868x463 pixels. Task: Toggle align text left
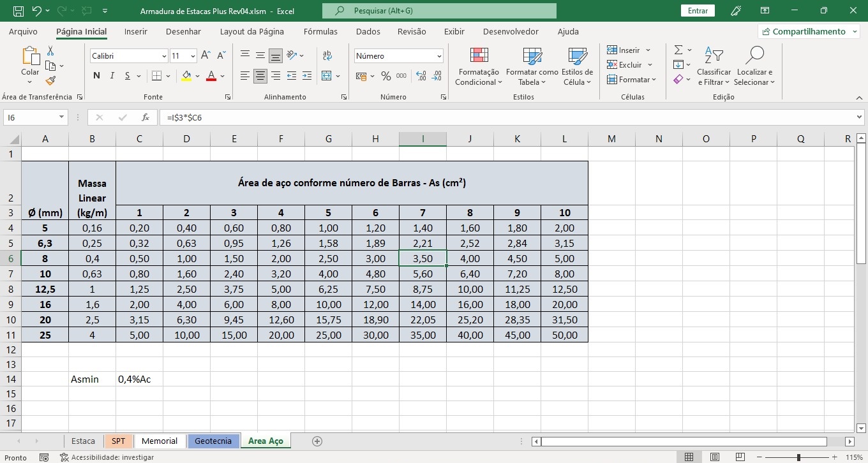245,76
